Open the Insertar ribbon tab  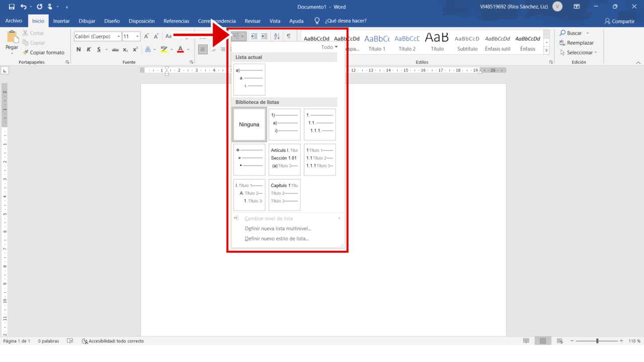tap(61, 21)
